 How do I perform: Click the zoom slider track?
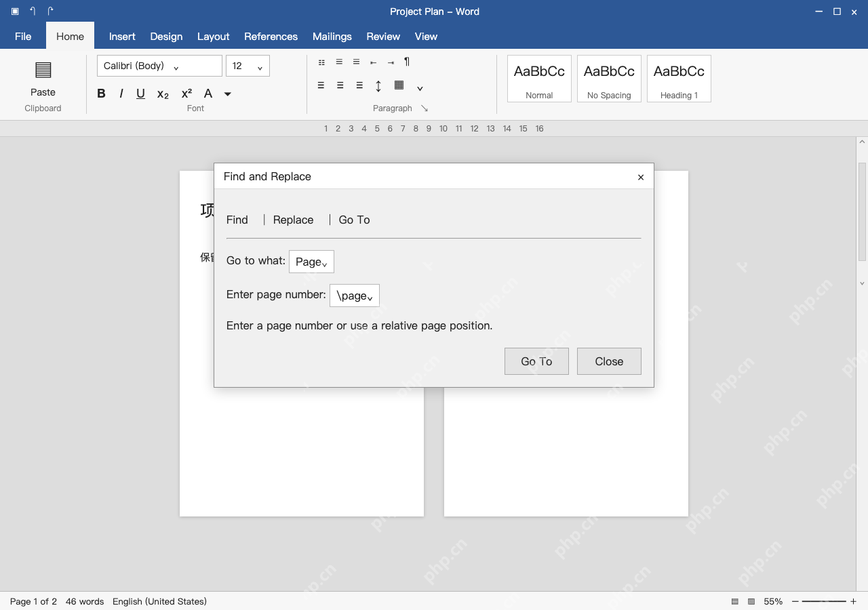tap(824, 601)
